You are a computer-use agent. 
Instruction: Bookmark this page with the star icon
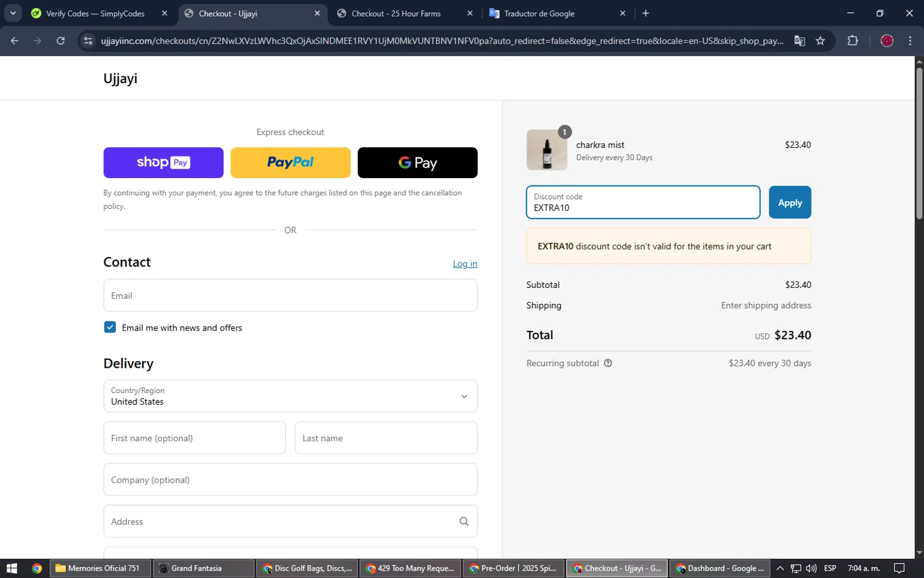[x=821, y=41]
